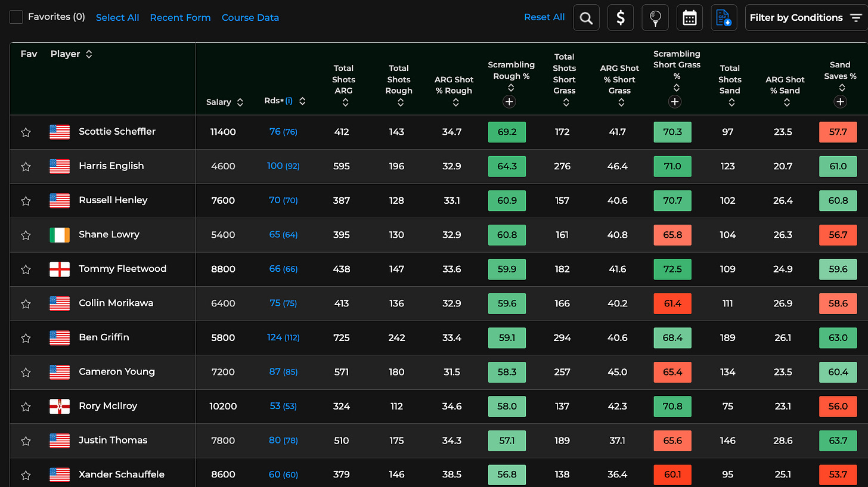Select Morikawa's red 61.4 short grass cell

pos(672,303)
